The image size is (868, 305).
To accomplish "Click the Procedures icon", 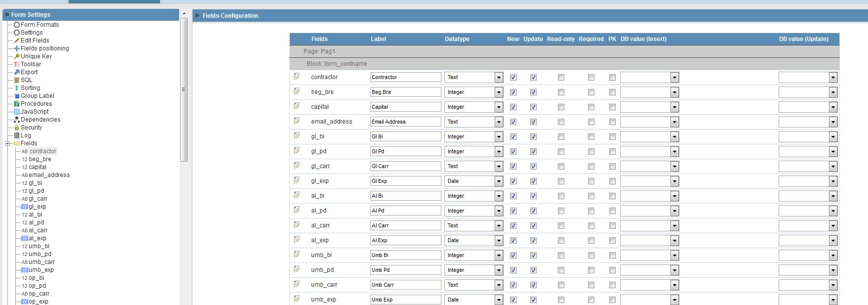I will 17,104.
